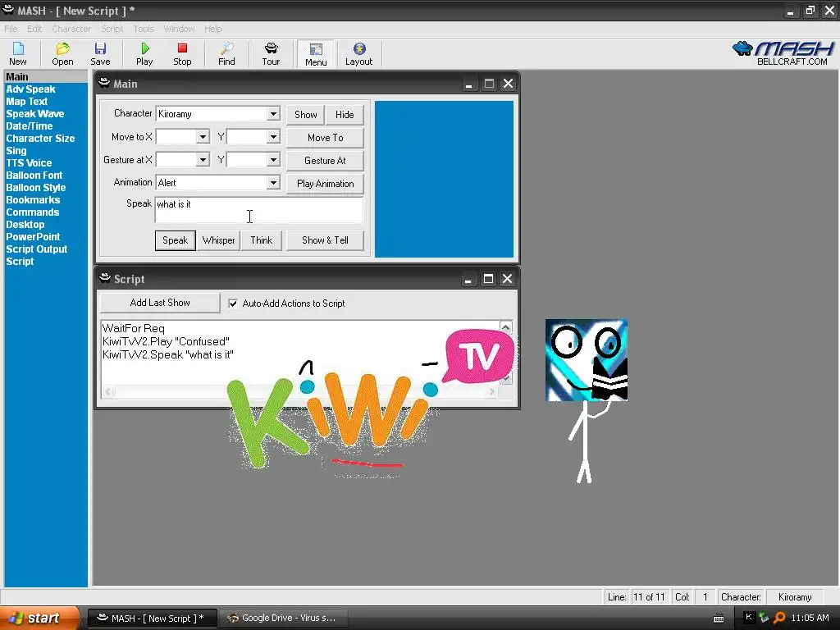Select TTS Voice in the sidebar
The image size is (840, 630).
click(29, 163)
